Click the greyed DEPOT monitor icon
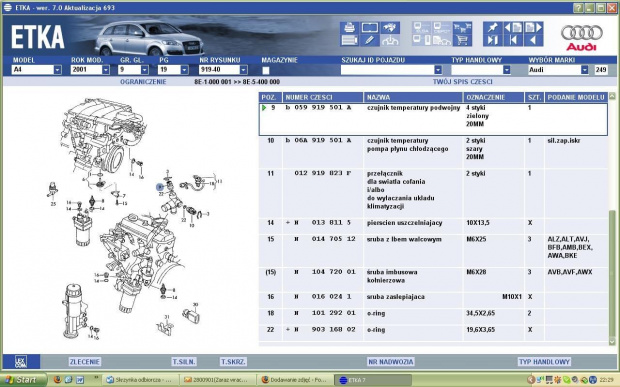 442,28
